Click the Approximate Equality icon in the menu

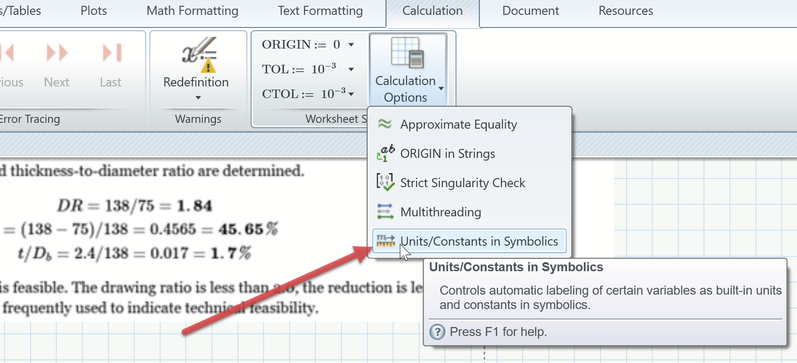tap(385, 124)
